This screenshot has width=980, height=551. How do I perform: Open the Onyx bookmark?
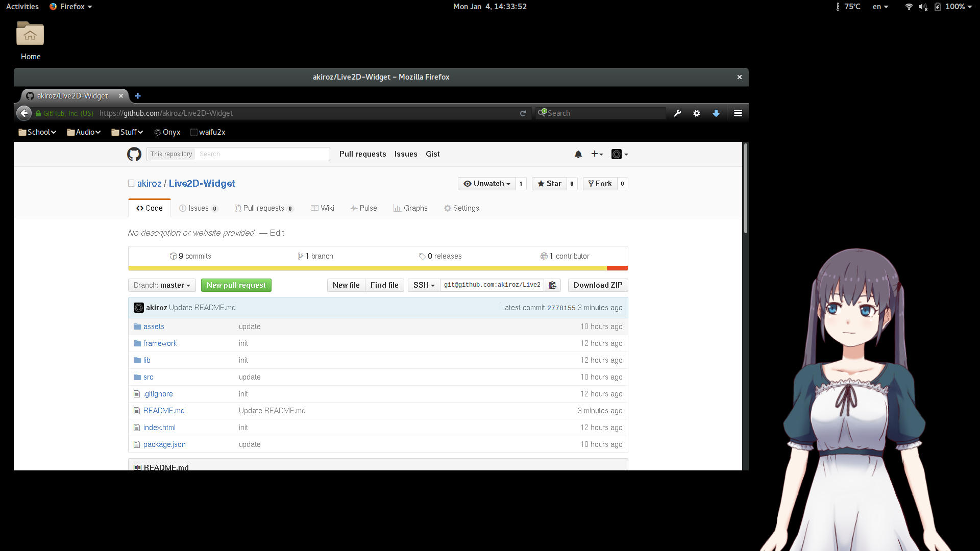pos(167,132)
